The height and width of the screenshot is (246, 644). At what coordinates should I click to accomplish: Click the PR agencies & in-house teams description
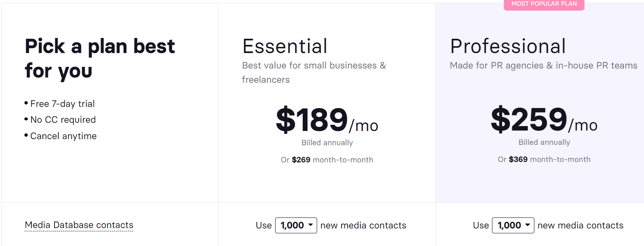544,66
